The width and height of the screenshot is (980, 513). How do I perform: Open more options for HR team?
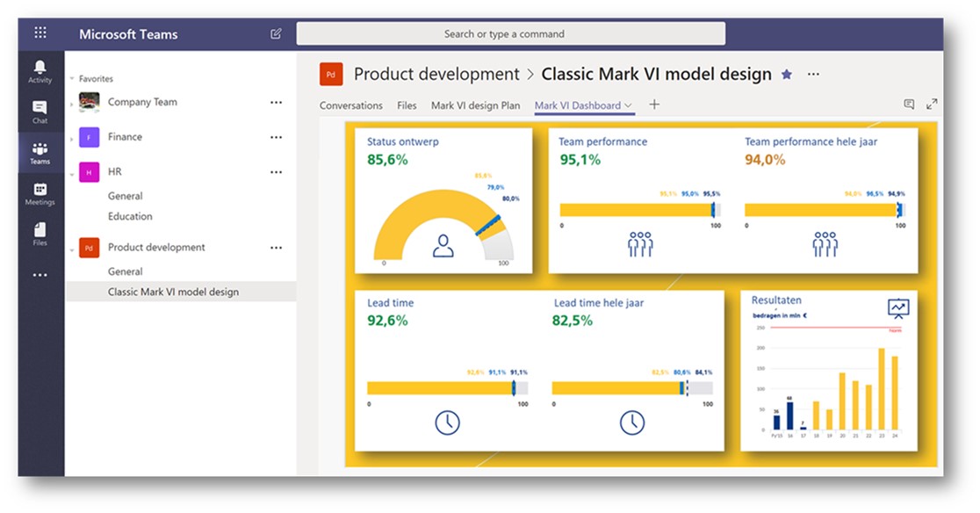[277, 172]
